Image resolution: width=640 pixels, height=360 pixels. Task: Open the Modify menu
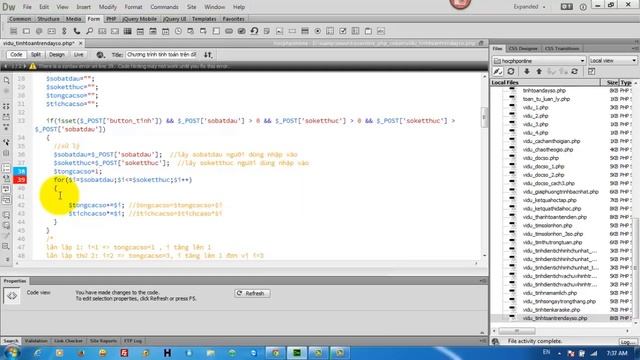click(x=108, y=7)
